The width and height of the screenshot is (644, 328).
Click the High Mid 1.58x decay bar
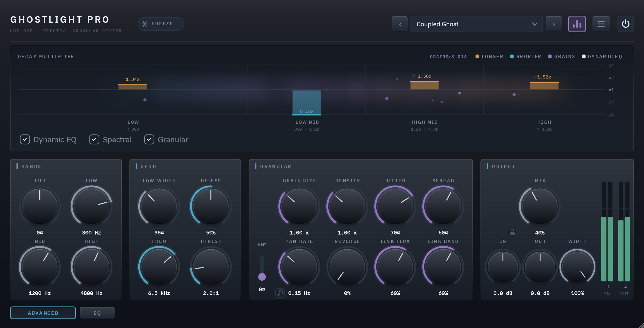tap(425, 86)
